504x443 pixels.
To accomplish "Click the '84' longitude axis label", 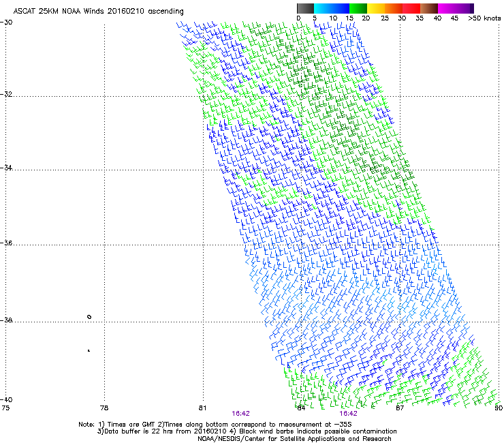I will click(x=301, y=408).
